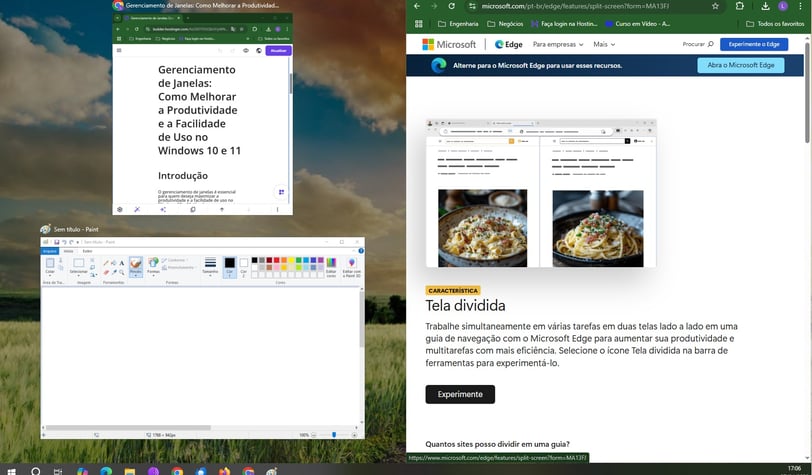Click the split screen pasta thumbnail image

tap(541, 194)
